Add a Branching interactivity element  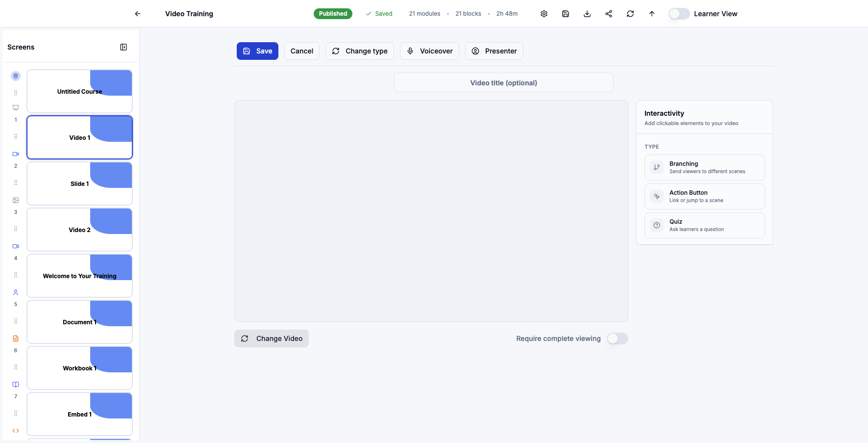[704, 167]
